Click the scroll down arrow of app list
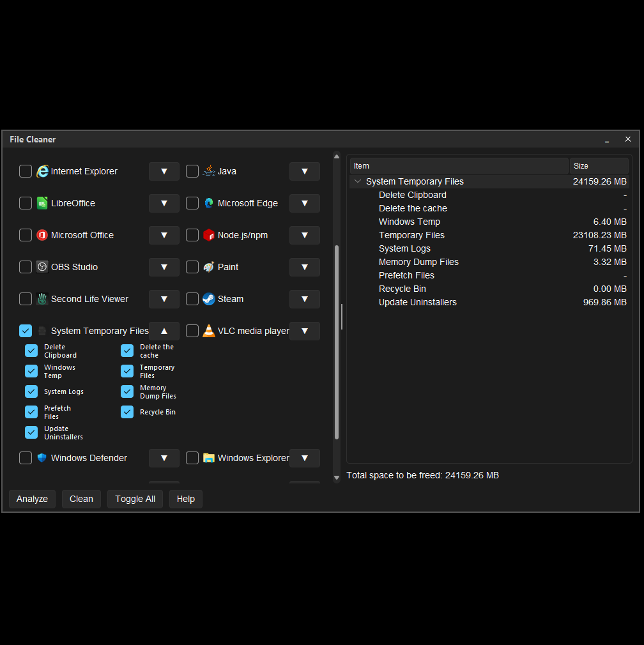 (337, 478)
